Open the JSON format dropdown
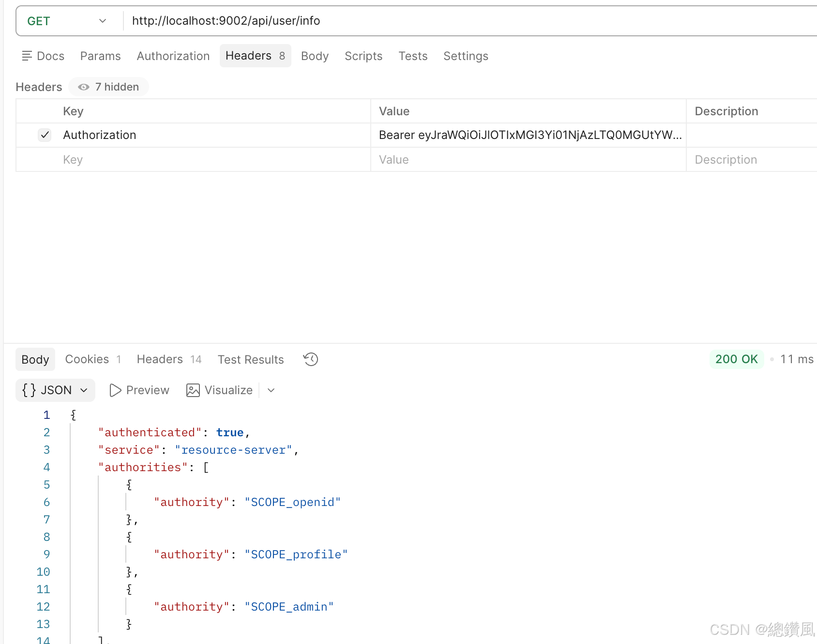 [x=55, y=390]
